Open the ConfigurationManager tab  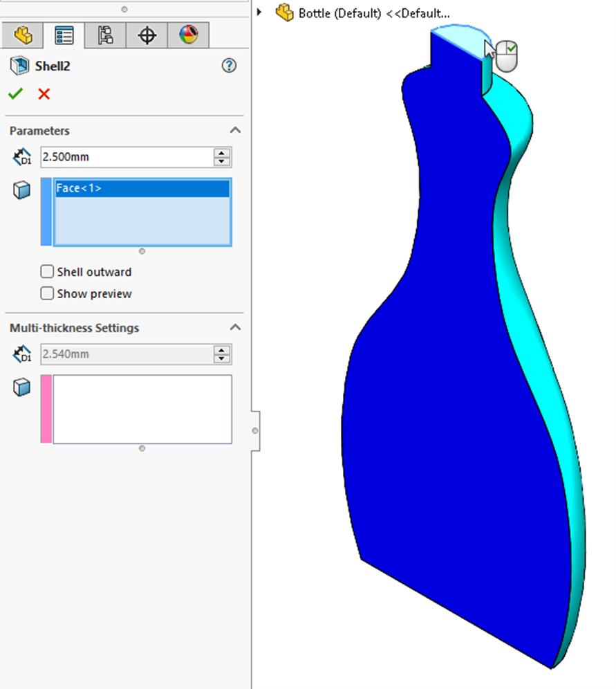tap(105, 35)
